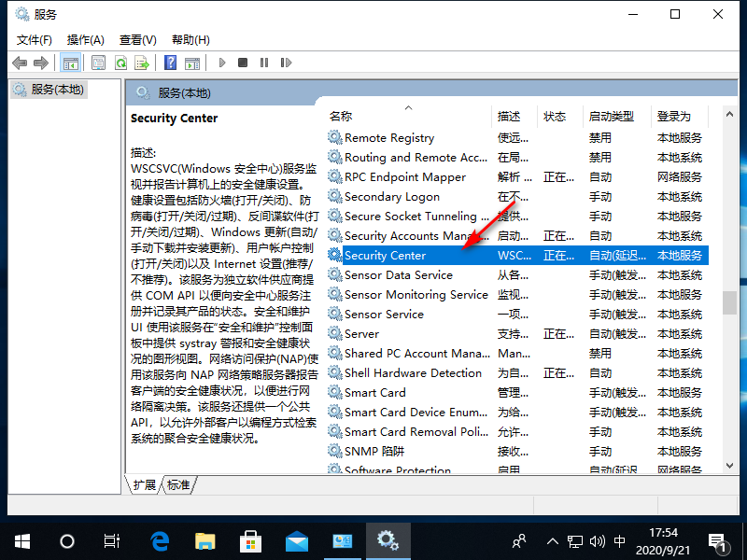Open the 操作(A) menu
This screenshot has height=560, width=747.
[85, 39]
